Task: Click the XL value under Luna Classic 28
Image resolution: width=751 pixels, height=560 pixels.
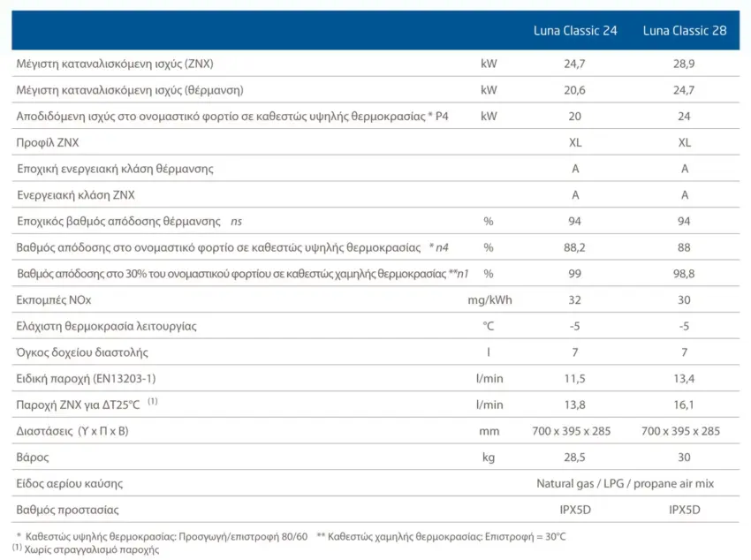Action: 685,142
